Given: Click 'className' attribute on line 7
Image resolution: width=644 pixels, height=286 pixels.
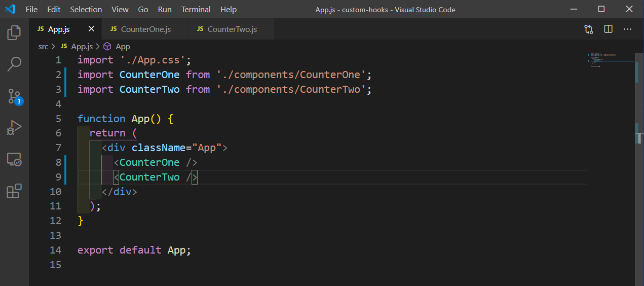Looking at the screenshot, I should tap(159, 148).
